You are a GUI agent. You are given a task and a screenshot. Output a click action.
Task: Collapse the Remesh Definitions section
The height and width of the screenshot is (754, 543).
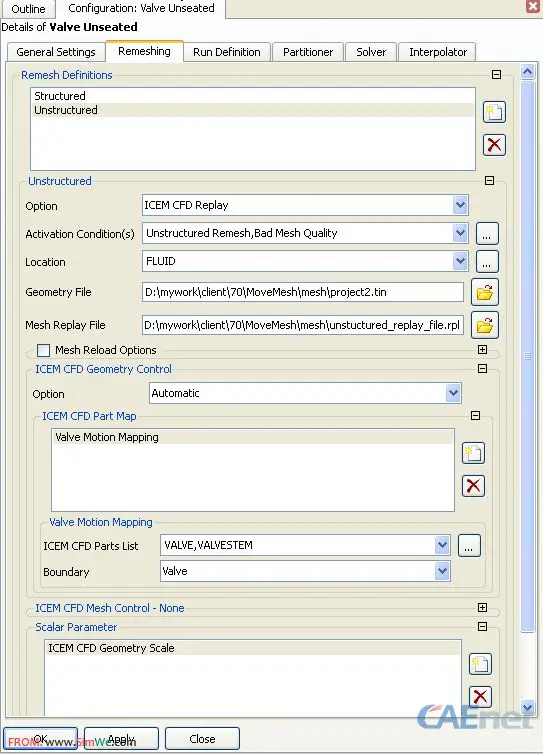[x=496, y=75]
